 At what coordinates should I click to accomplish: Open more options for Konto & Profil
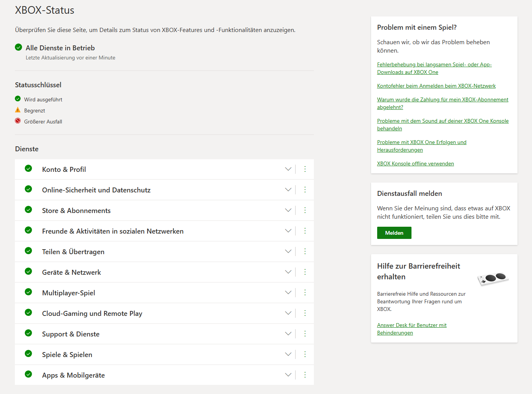point(305,169)
